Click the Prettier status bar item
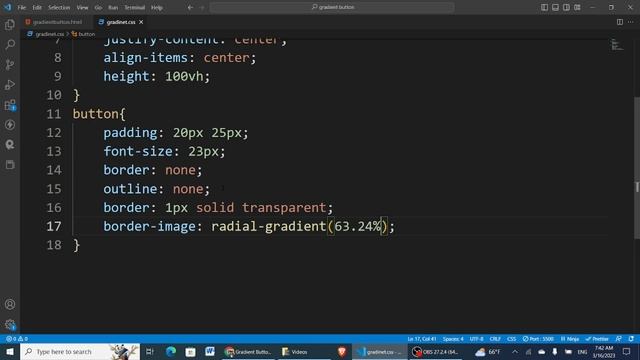640x360 pixels. pos(597,339)
